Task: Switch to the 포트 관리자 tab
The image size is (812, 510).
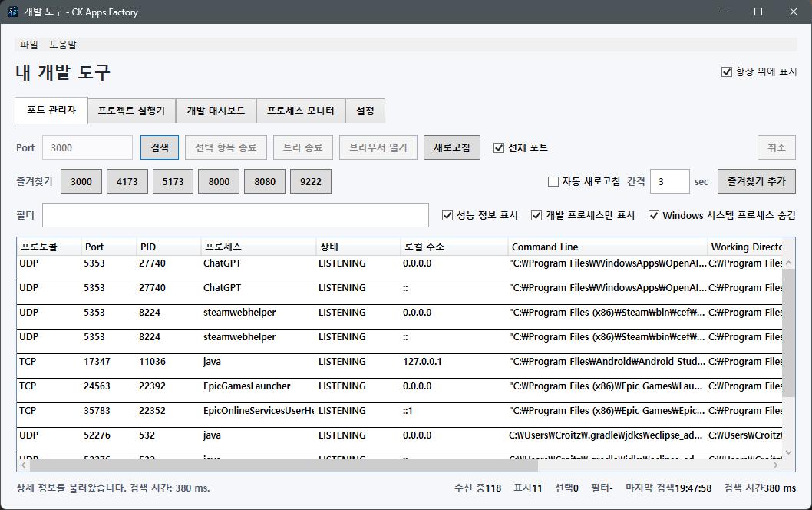Action: 51,110
